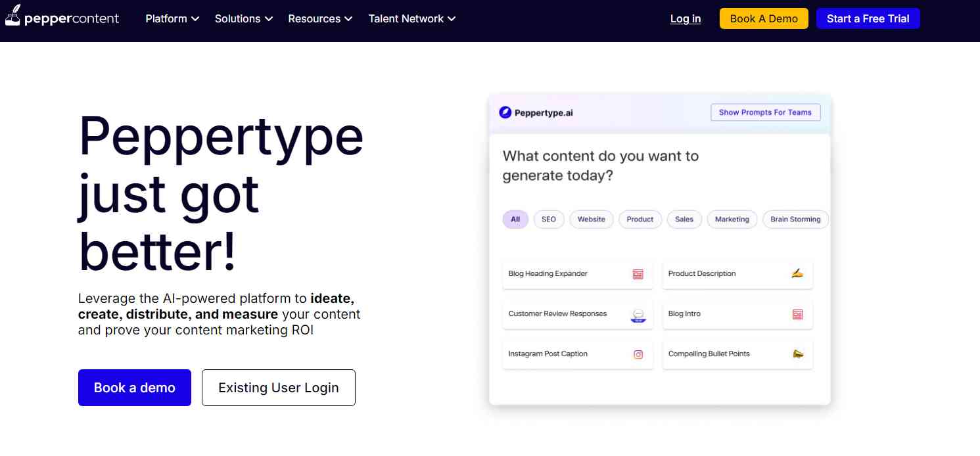
Task: Click the 'Leverage the AI-powered platform' paragraph
Action: [219, 314]
